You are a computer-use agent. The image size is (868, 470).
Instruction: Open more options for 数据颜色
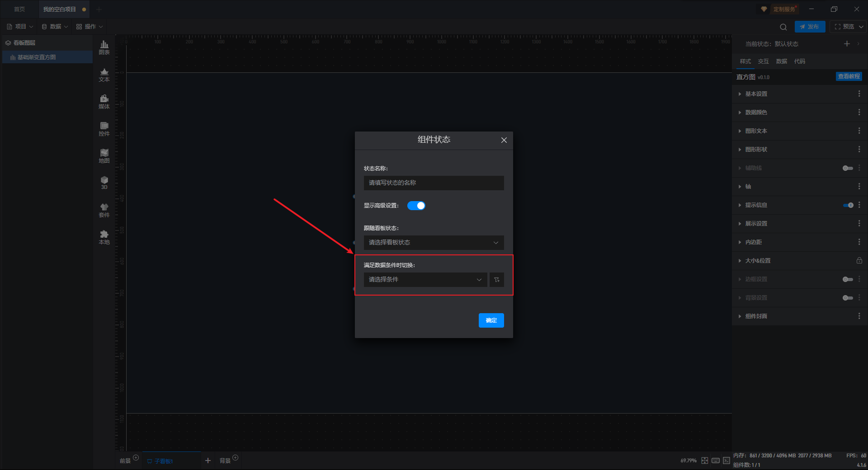tap(859, 112)
